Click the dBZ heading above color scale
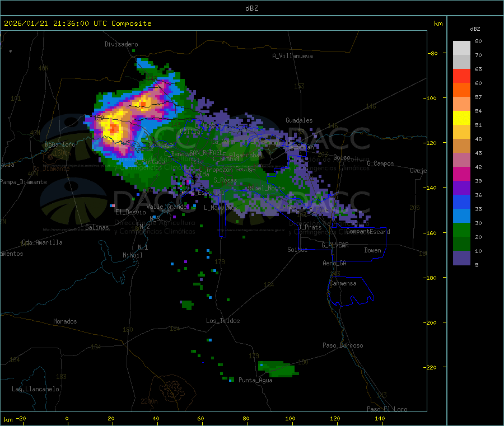 tap(475, 29)
